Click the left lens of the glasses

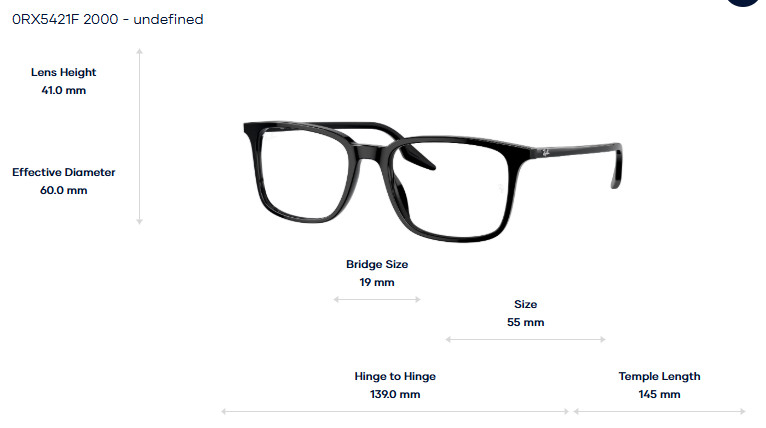point(303,173)
